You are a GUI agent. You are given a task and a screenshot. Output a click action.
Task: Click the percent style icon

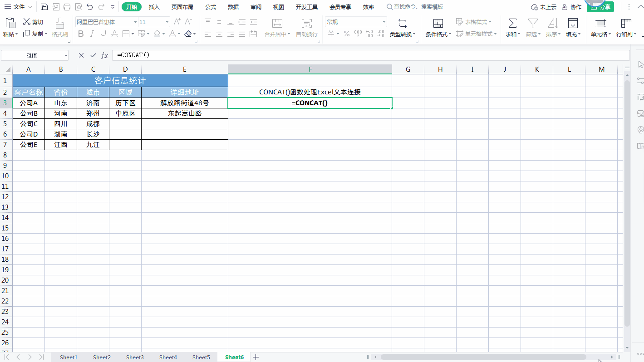[x=347, y=34]
